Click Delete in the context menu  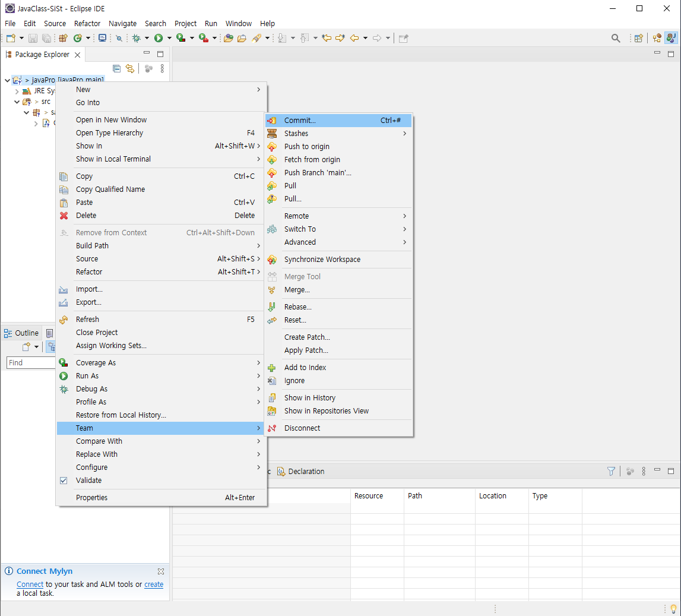[x=161, y=216]
